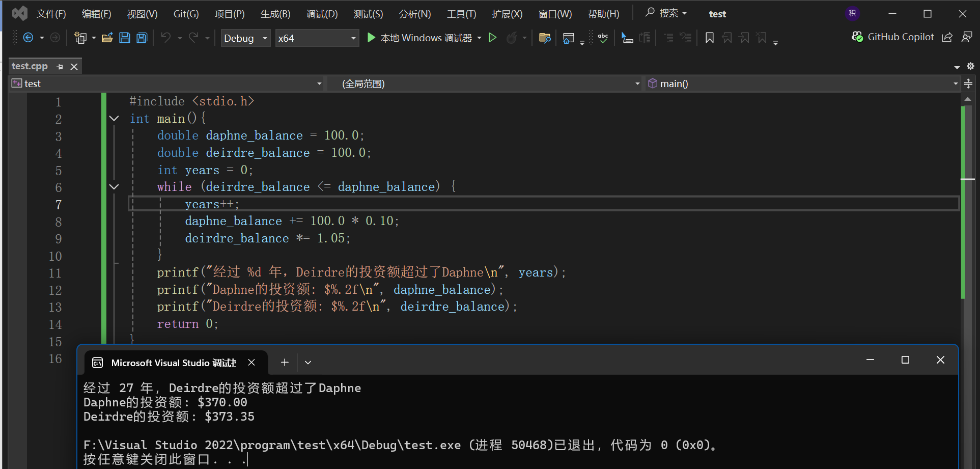The height and width of the screenshot is (469, 980).
Task: Click the navigate forward arrow icon
Action: point(55,38)
